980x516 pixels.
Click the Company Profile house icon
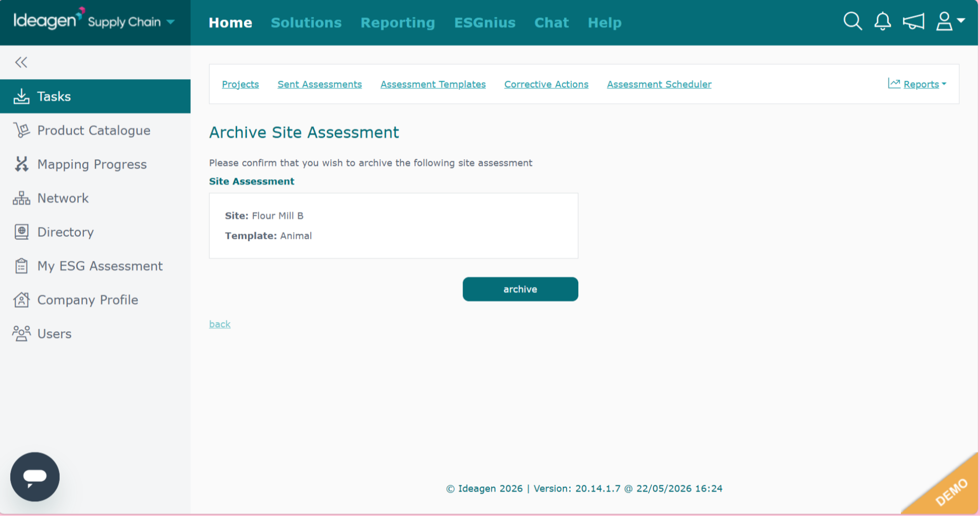click(21, 300)
